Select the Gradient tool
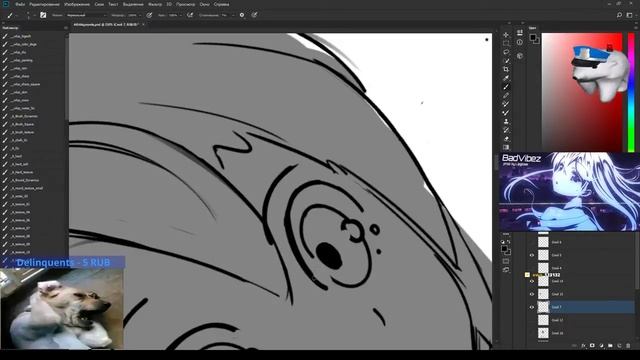This screenshot has width=640, height=360. tap(506, 147)
